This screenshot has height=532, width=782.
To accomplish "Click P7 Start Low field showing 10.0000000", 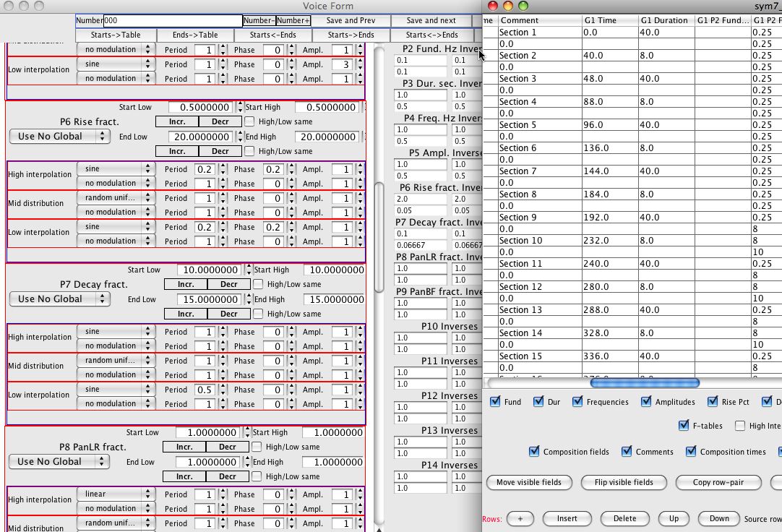I will pyautogui.click(x=210, y=270).
